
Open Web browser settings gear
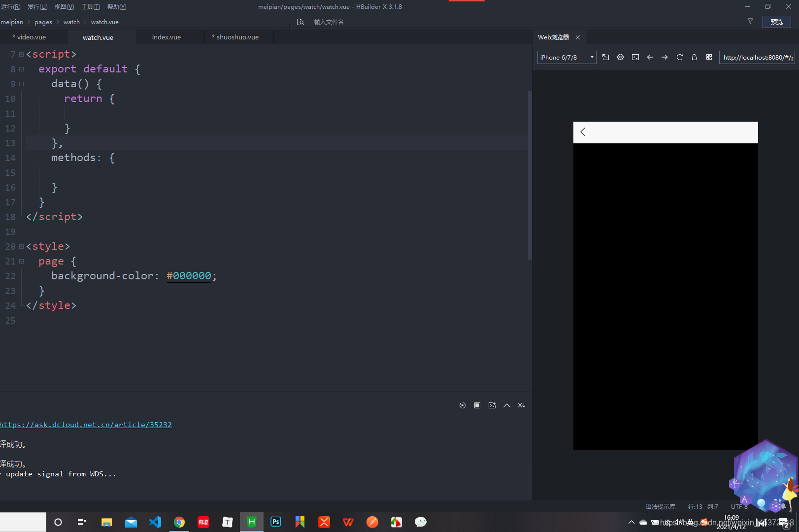(x=620, y=57)
